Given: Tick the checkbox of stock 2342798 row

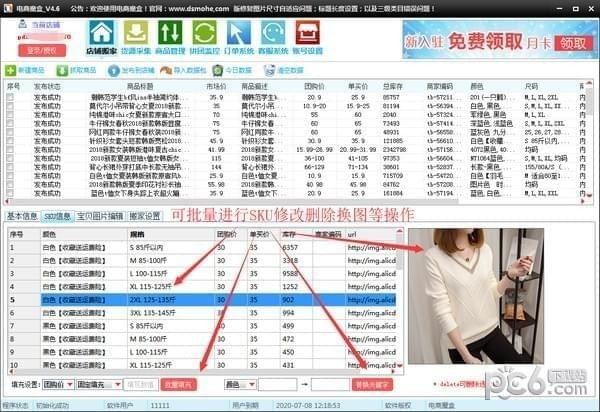Looking at the screenshot, I should click(10, 150).
